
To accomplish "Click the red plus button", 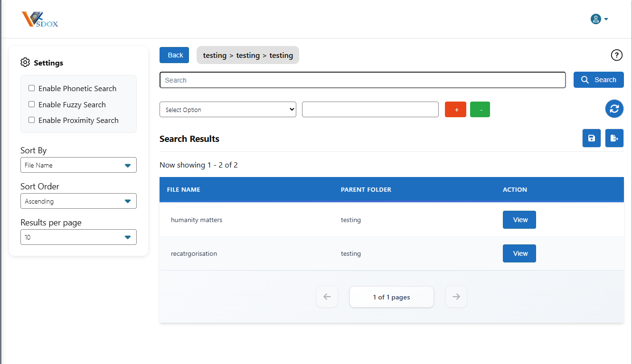I will click(x=455, y=109).
